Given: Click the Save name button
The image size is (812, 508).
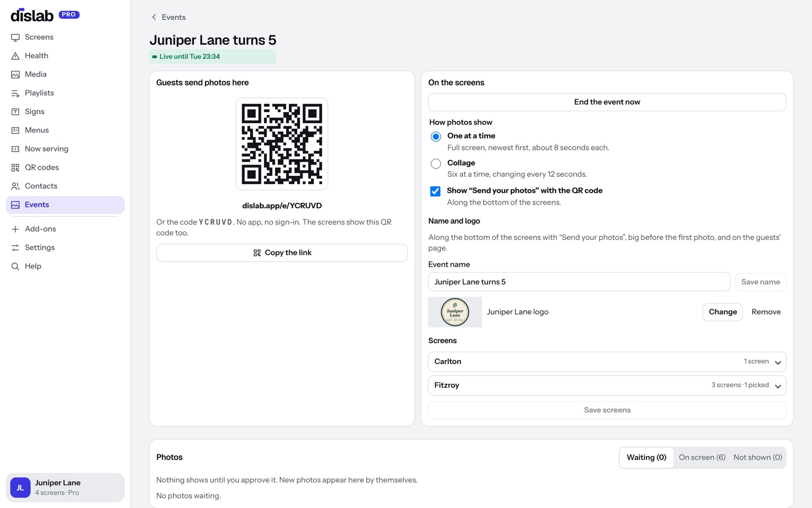Looking at the screenshot, I should 760,282.
